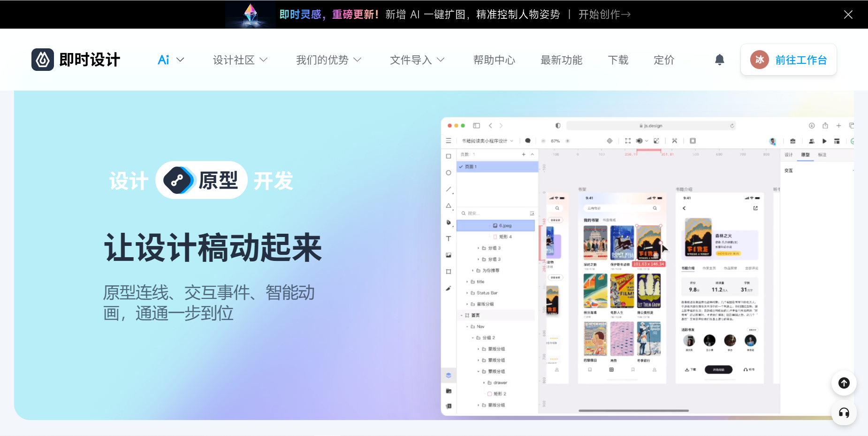The height and width of the screenshot is (436, 868).
Task: Open the 帮助中心 menu item
Action: [494, 60]
